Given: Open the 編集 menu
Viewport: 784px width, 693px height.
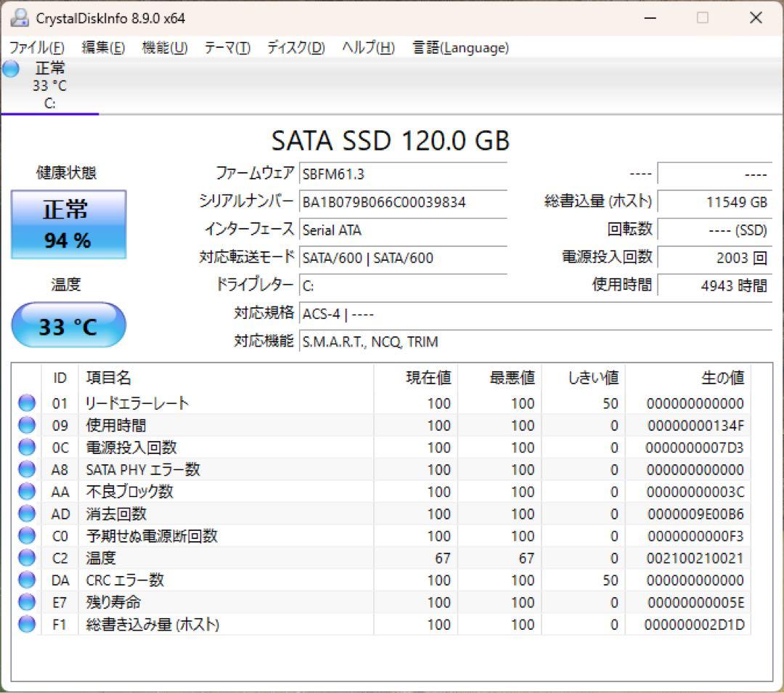Looking at the screenshot, I should click(102, 48).
